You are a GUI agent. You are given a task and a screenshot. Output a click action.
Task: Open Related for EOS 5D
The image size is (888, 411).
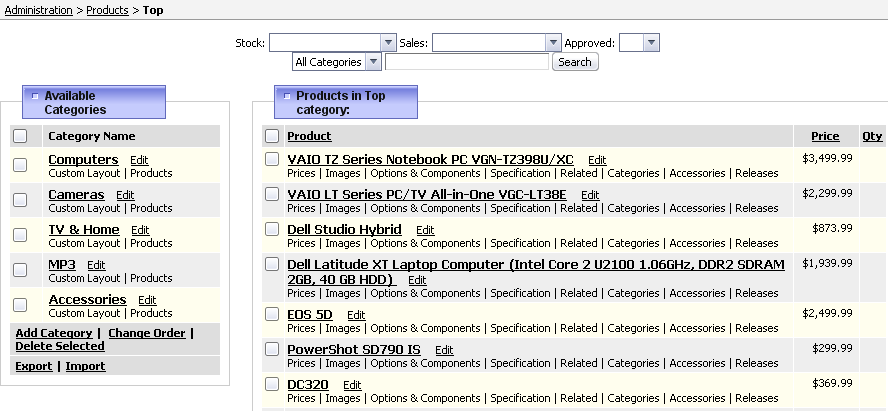tap(579, 328)
